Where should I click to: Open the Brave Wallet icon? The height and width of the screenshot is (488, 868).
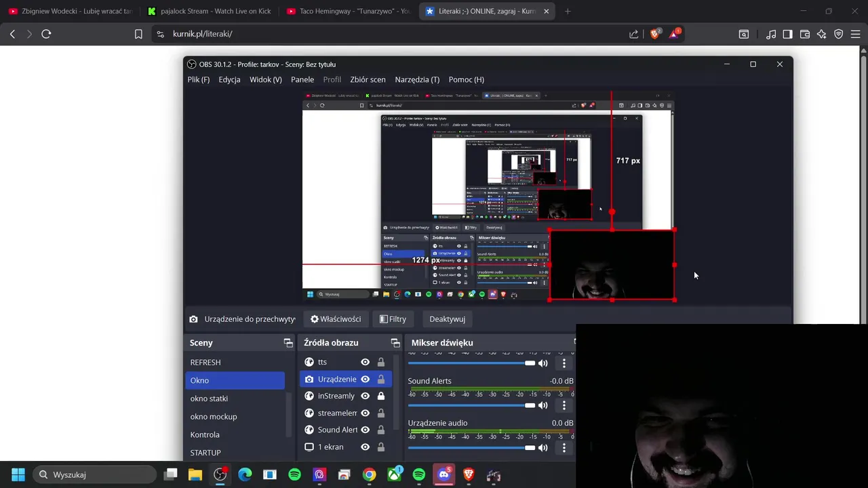coord(805,34)
